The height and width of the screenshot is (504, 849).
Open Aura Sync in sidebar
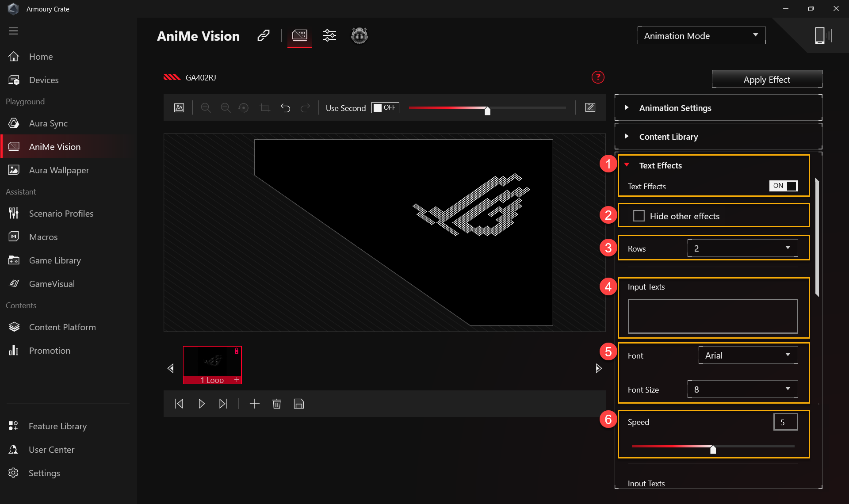click(48, 123)
